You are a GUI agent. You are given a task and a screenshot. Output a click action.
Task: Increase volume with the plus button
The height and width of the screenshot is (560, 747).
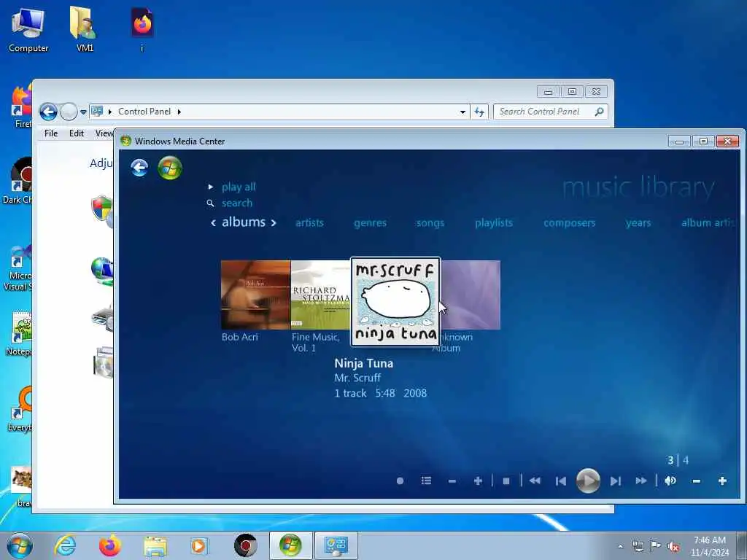(722, 481)
